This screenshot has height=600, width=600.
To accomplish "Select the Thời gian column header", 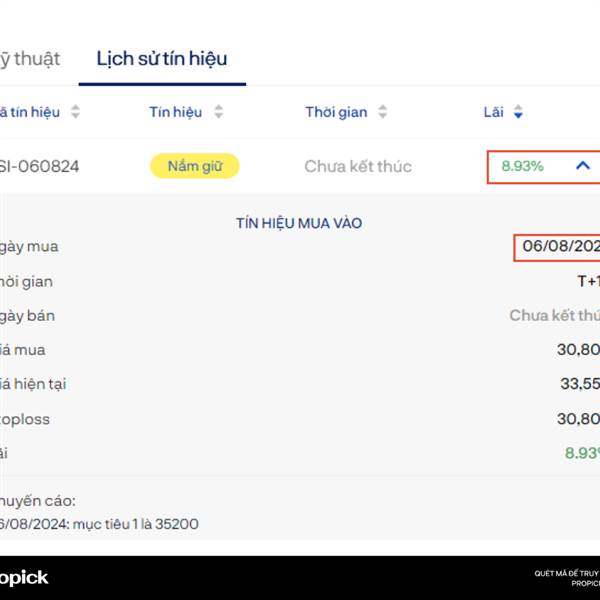I will coord(336,112).
